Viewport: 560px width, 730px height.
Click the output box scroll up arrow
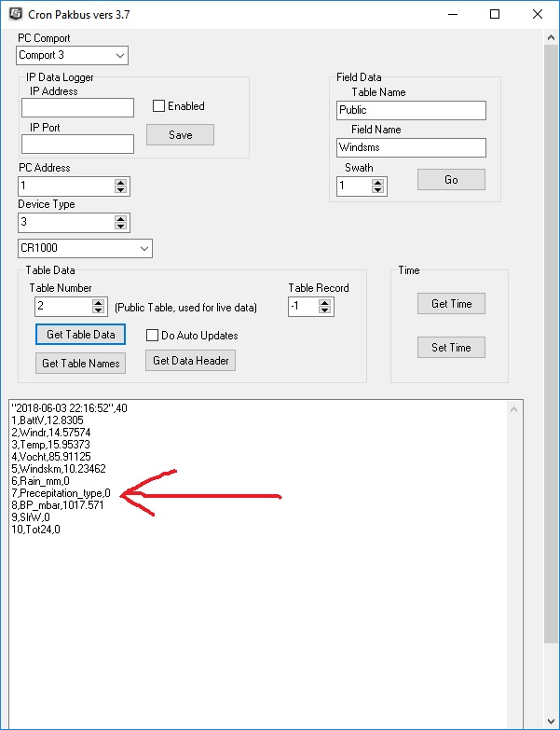514,409
